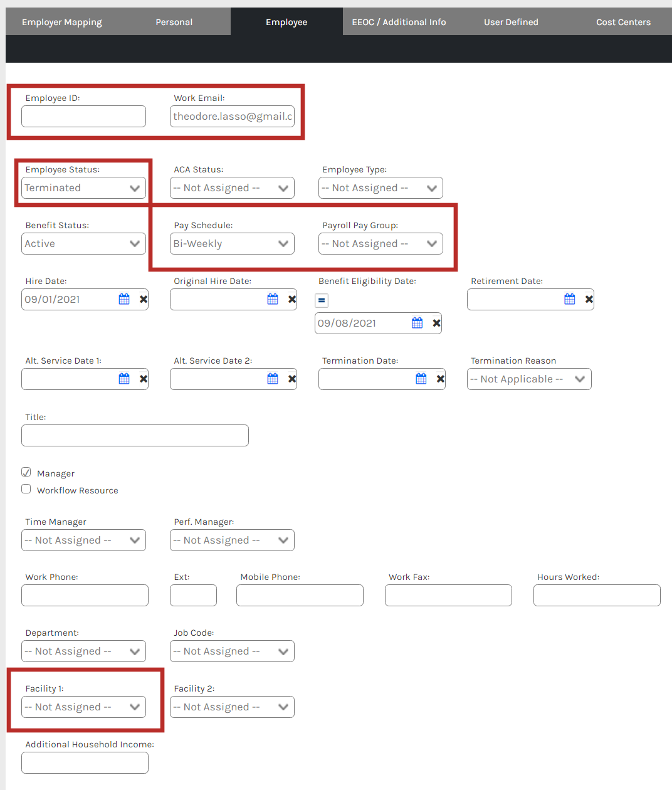Viewport: 672px width, 790px height.
Task: Clear Alt. Service Date 2 field
Action: click(x=292, y=379)
